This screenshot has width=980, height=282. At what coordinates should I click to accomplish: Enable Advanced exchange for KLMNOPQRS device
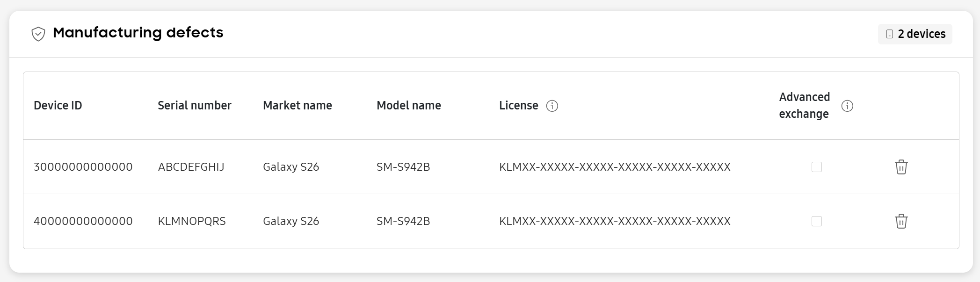pyautogui.click(x=817, y=221)
